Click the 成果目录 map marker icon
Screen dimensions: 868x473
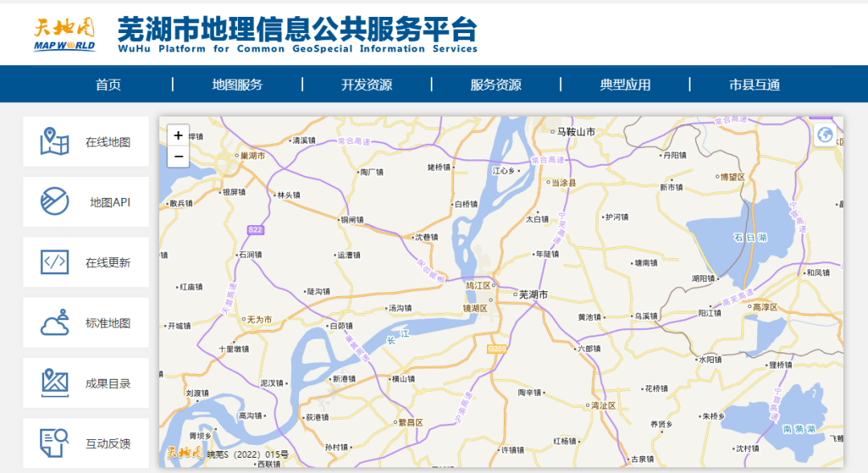55,383
